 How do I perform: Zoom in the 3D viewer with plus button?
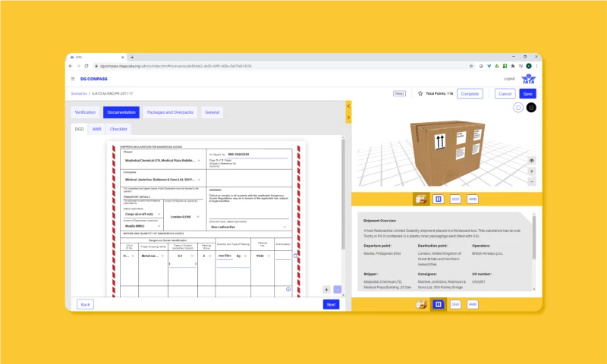532,171
